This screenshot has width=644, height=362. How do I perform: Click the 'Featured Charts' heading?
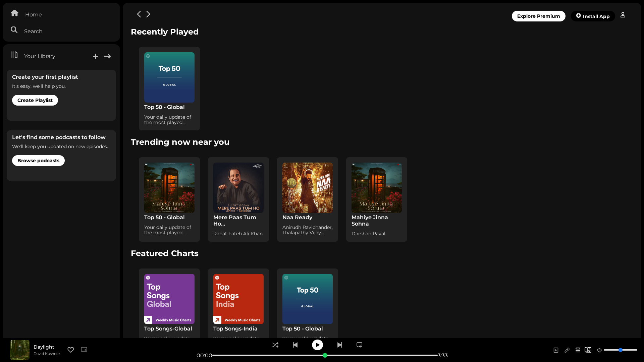point(165,253)
